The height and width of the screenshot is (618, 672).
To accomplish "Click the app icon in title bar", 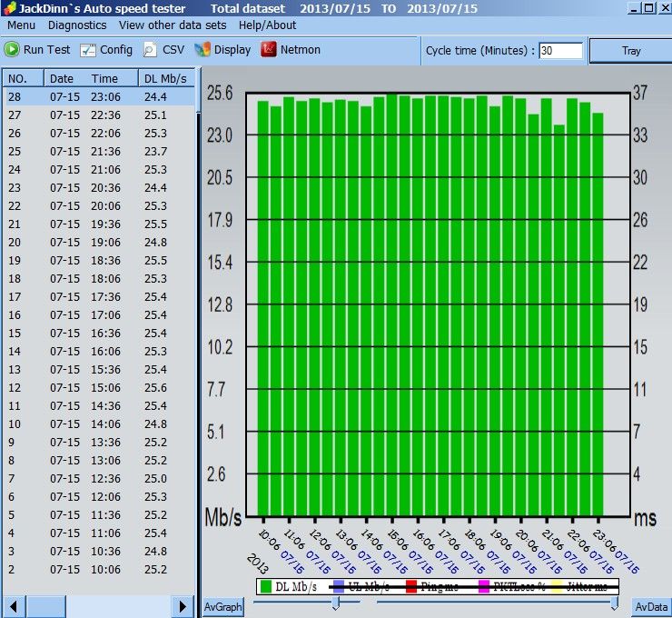I will pos(9,8).
